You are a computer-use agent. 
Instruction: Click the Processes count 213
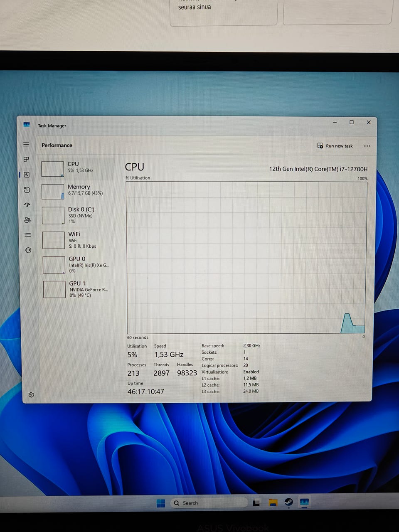click(x=133, y=373)
